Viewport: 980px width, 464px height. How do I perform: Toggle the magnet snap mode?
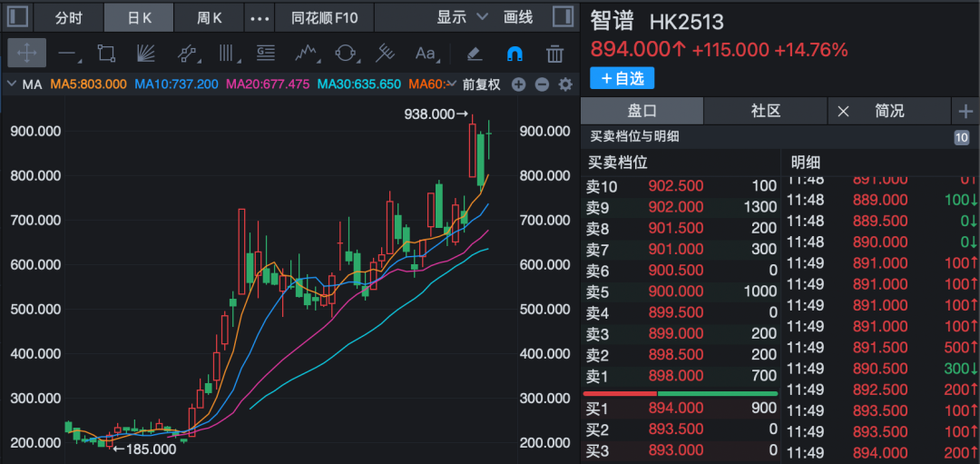pyautogui.click(x=514, y=54)
